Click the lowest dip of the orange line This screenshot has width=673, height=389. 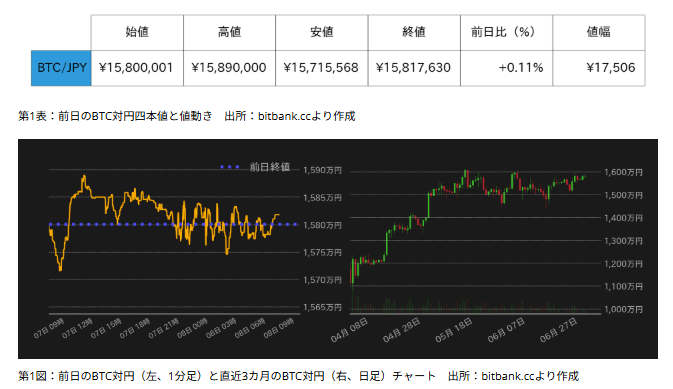(60, 269)
